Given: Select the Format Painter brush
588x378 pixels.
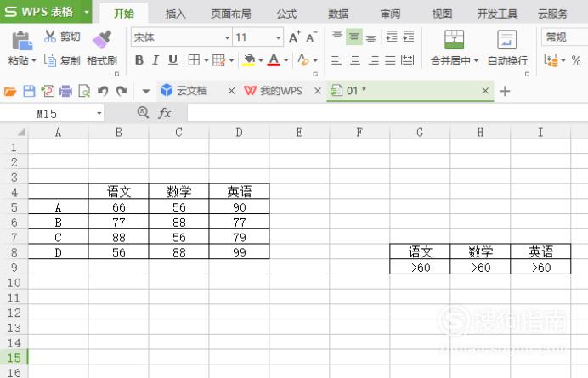Looking at the screenshot, I should 102,40.
